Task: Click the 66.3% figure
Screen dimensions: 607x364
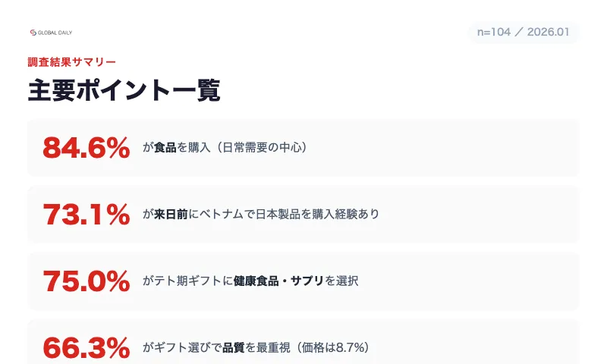Action: [x=86, y=347]
